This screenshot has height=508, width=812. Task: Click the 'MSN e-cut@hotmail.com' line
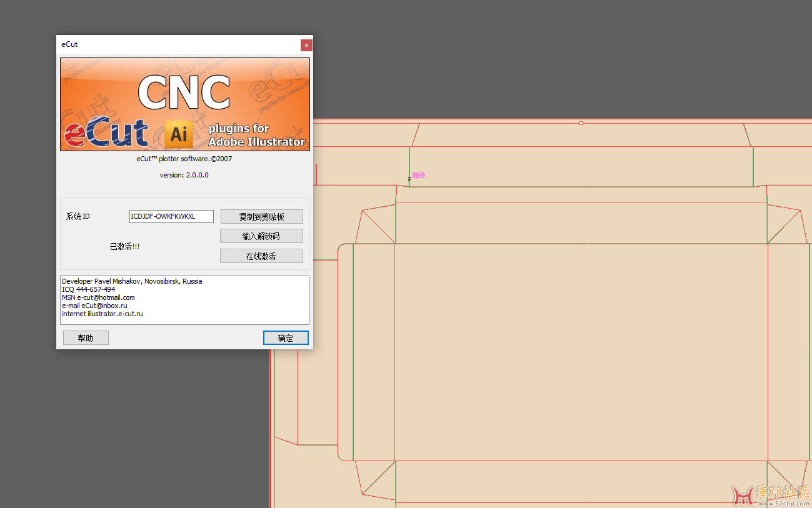(98, 297)
